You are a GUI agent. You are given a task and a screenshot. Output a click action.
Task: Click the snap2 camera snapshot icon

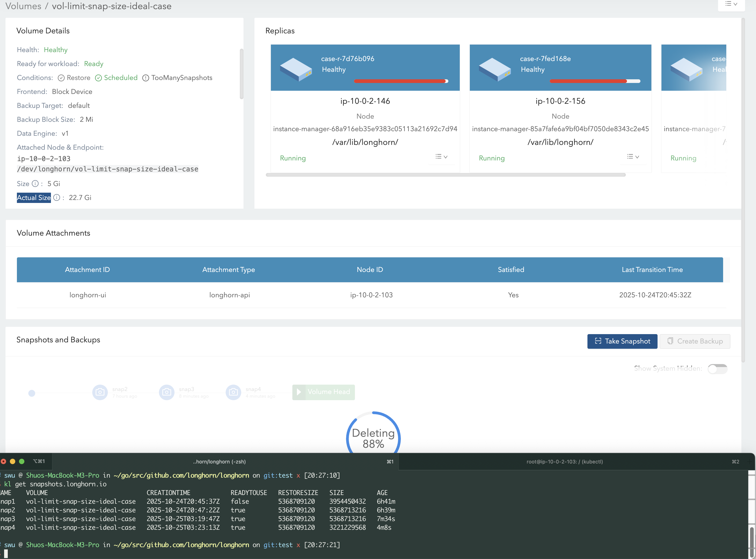click(100, 392)
